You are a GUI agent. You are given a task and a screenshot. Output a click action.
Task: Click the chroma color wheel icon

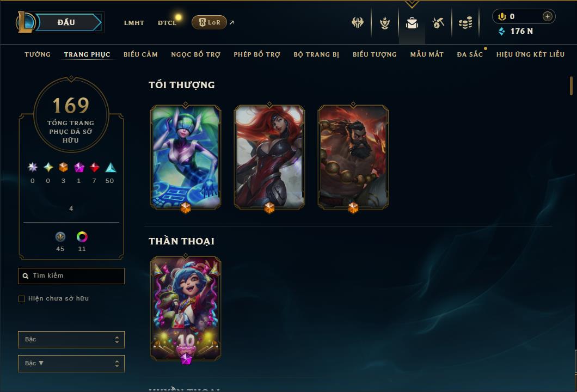[x=82, y=237]
